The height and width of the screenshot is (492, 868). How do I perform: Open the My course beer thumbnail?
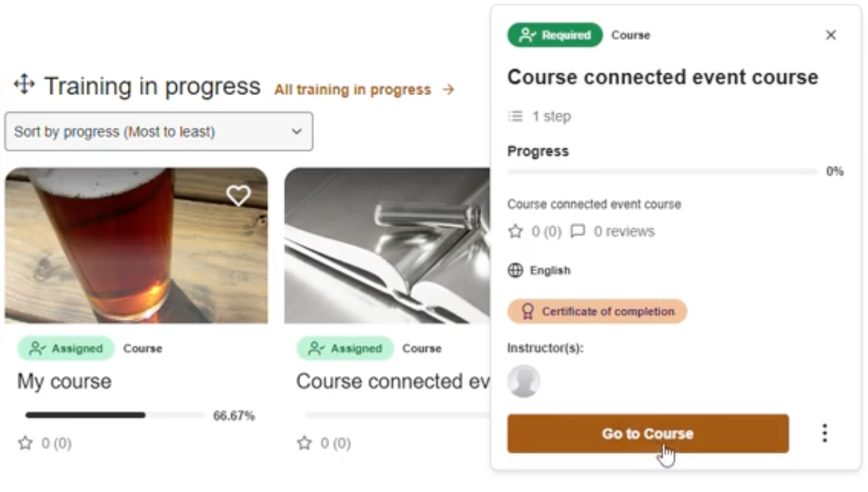coord(136,245)
